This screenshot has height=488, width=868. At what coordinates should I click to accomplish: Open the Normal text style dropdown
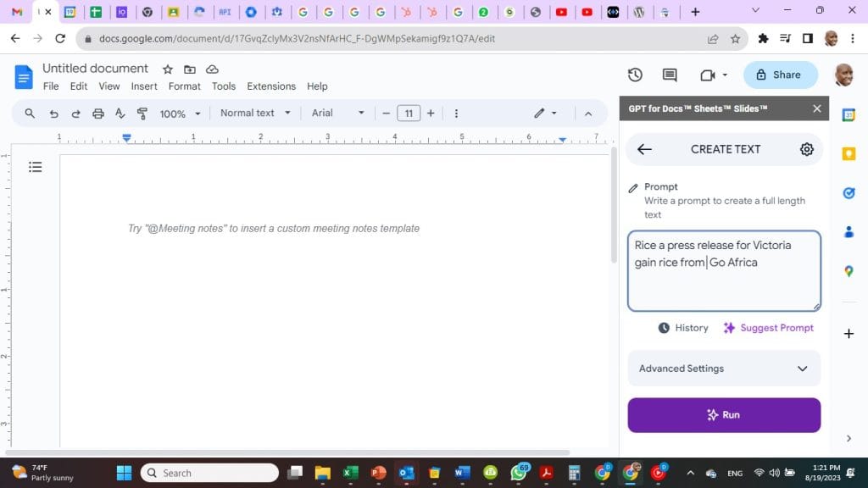click(x=255, y=113)
